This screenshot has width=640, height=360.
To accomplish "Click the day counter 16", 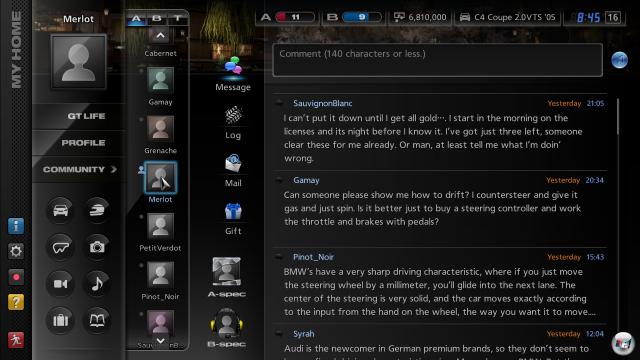I will click(613, 17).
